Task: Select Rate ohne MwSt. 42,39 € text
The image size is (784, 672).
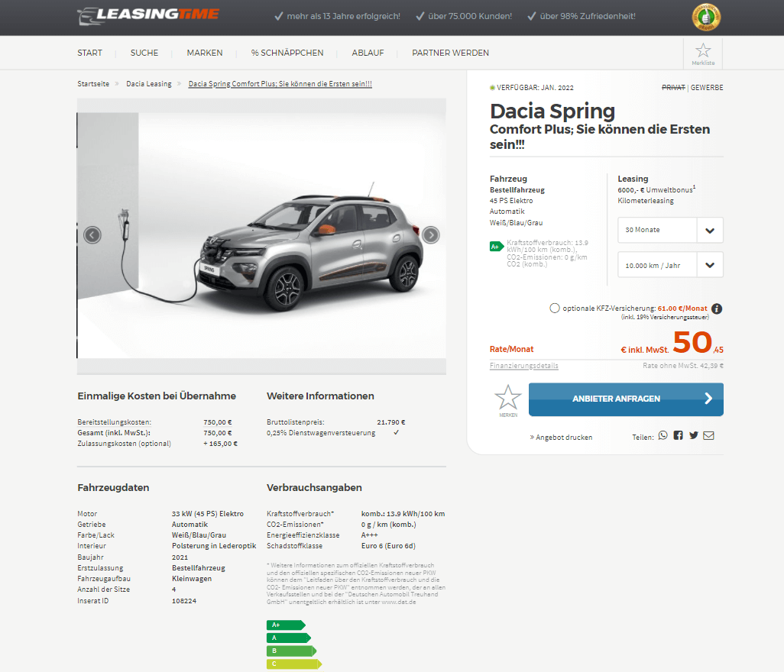Action: coord(683,366)
